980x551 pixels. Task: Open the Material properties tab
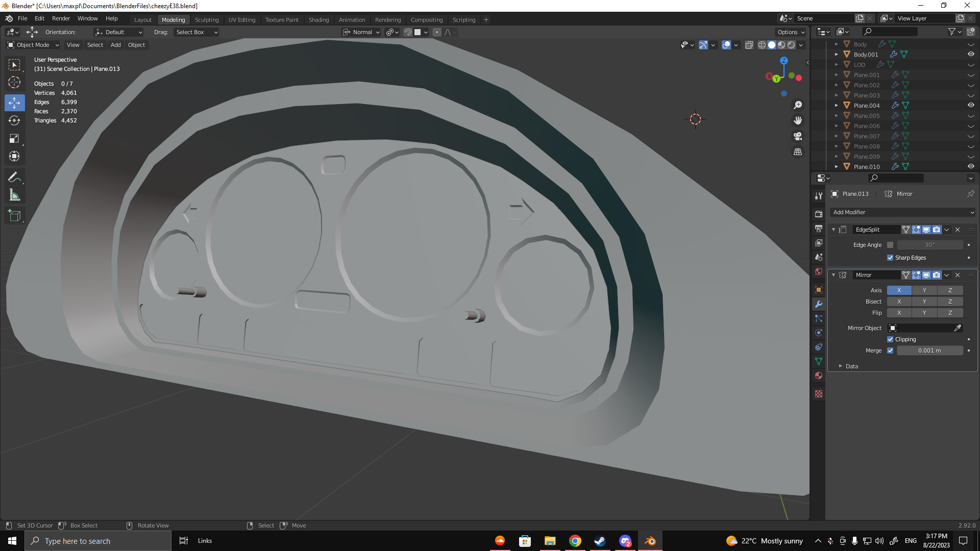click(819, 375)
